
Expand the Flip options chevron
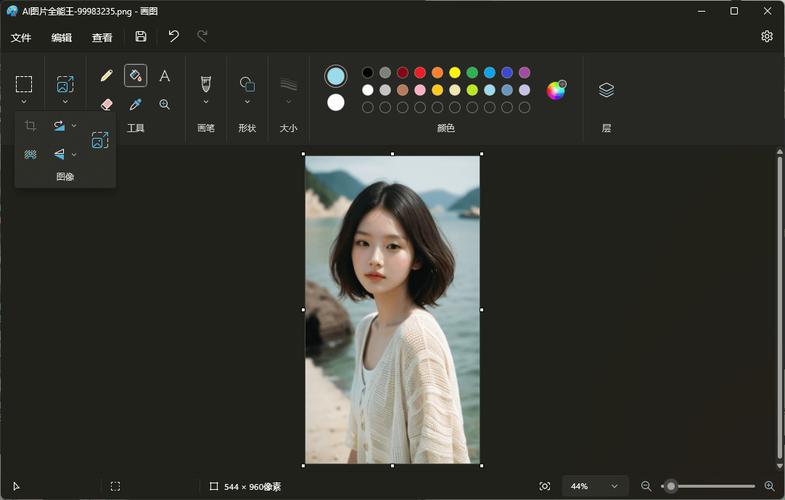74,154
